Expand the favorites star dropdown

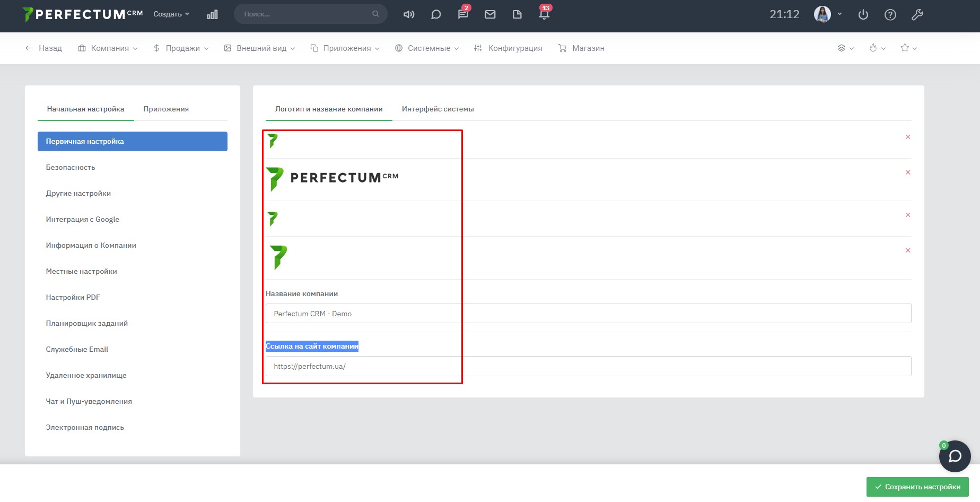[908, 48]
